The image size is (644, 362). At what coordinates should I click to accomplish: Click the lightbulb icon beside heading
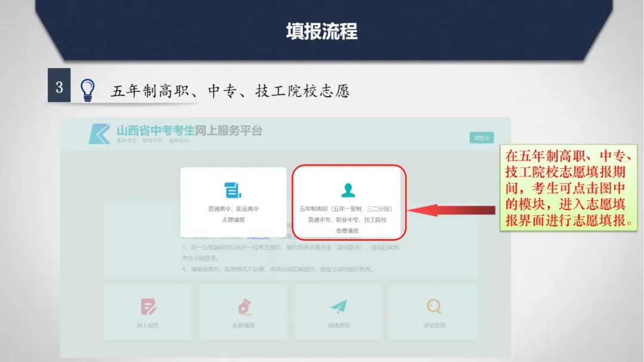coord(88,89)
